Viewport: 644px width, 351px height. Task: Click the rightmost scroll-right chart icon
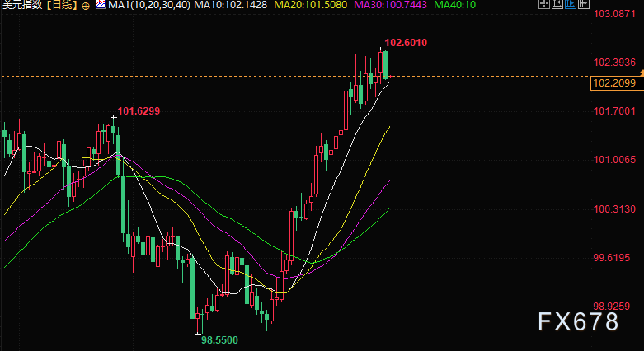tap(584, 4)
